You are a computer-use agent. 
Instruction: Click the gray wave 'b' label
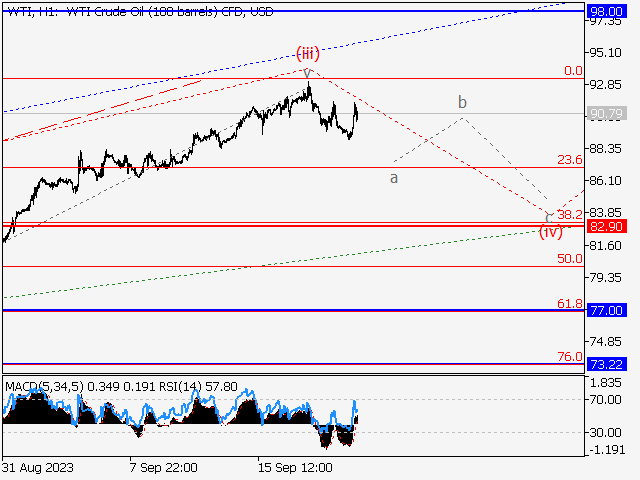462,102
